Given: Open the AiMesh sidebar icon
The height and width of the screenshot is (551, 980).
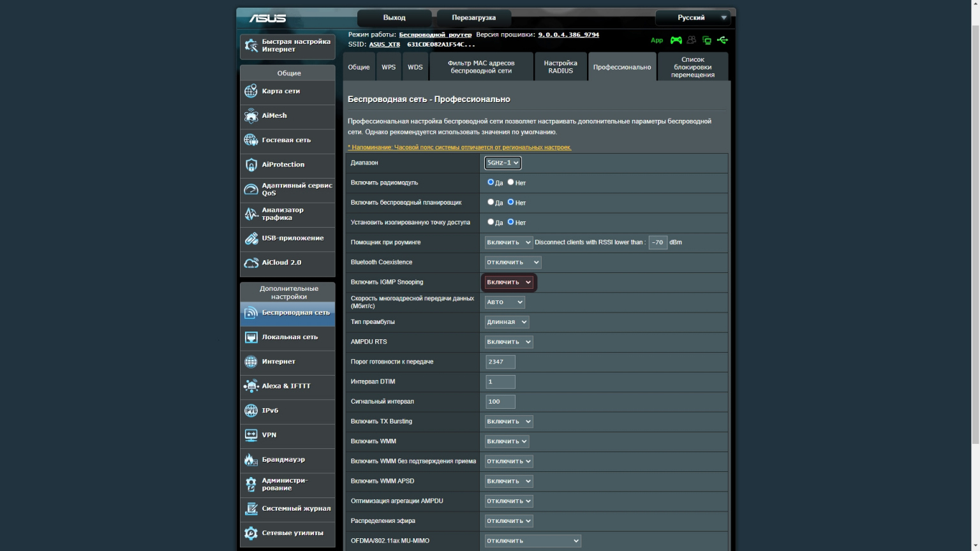Looking at the screenshot, I should coord(251,115).
